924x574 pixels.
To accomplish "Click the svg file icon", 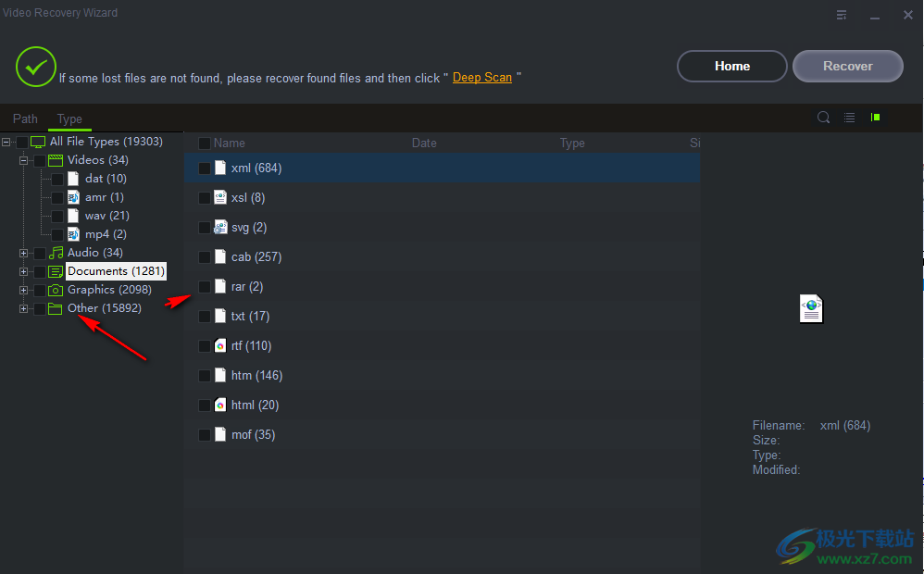I will (220, 227).
